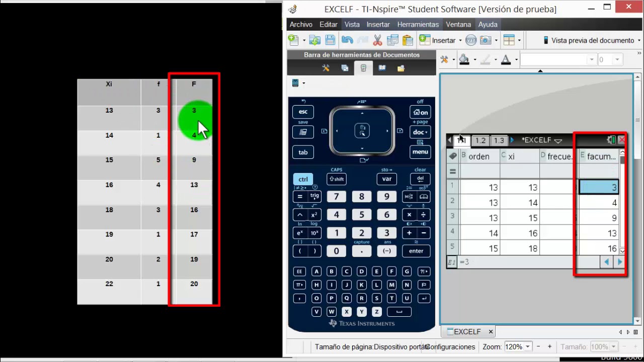
Task: Click the Configuraciones status bar link
Action: [x=451, y=346]
